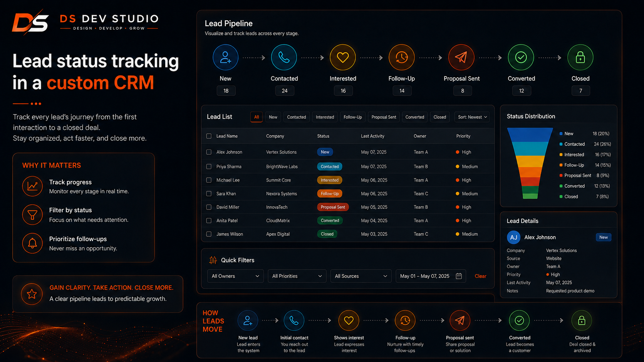Click the New stage person icon in Lead Pipeline

click(225, 57)
